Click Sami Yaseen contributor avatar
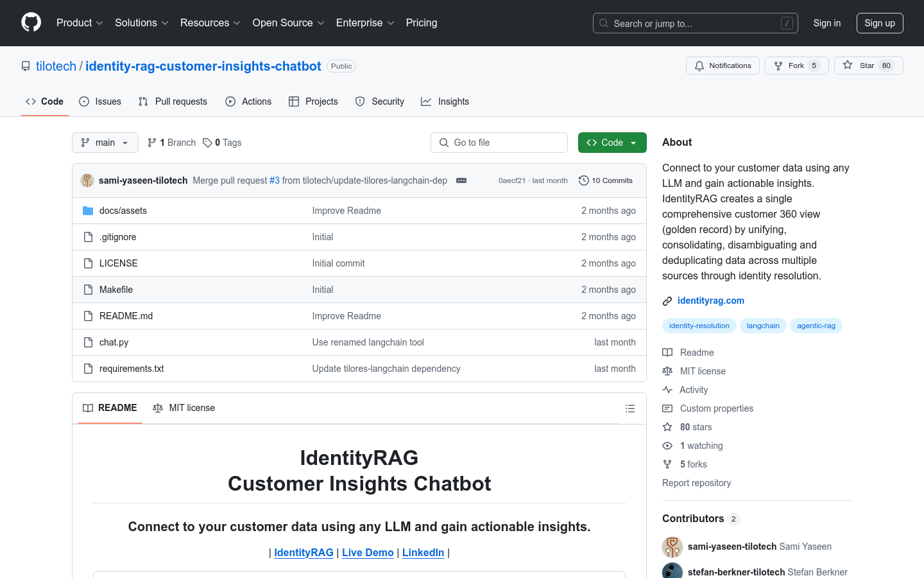The height and width of the screenshot is (578, 924). [x=672, y=547]
